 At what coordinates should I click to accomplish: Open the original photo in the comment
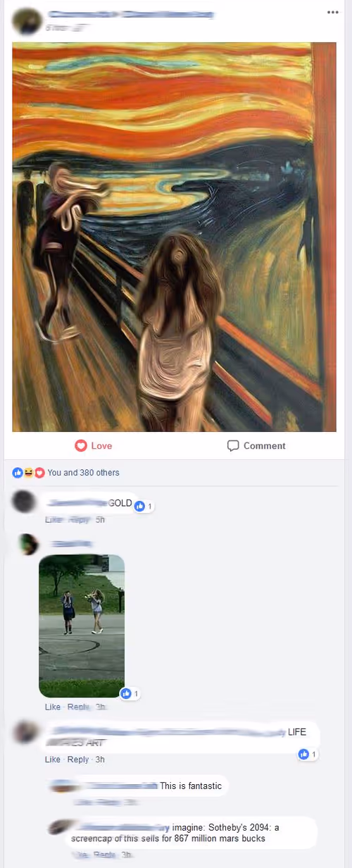82,626
